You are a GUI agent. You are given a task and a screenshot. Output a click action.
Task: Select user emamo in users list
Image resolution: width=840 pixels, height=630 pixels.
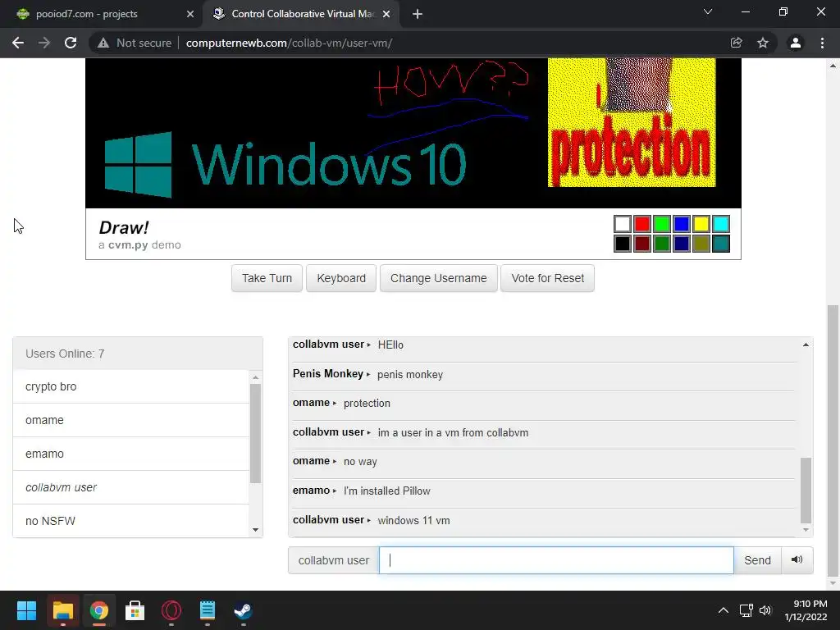point(131,454)
